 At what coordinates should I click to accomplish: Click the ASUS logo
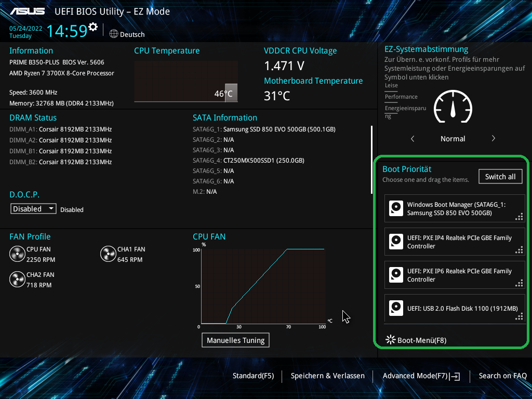[27, 11]
